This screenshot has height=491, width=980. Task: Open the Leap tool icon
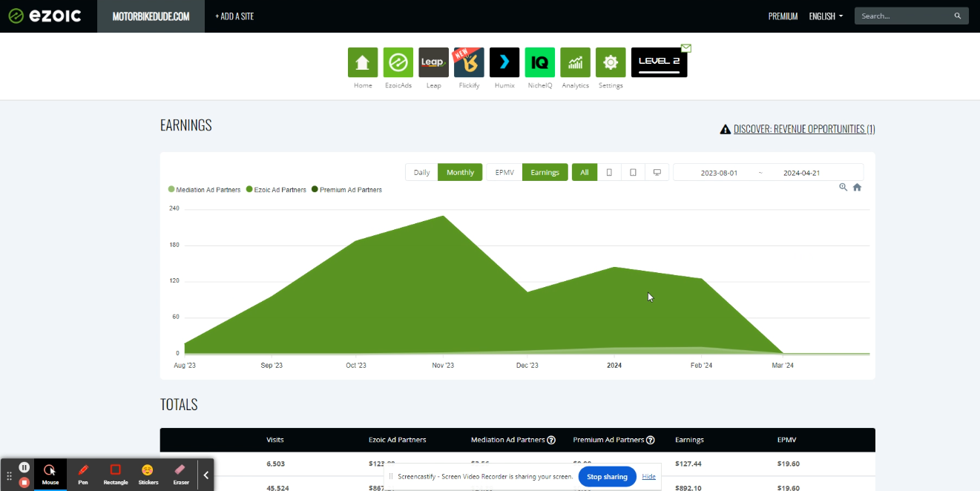pyautogui.click(x=434, y=62)
